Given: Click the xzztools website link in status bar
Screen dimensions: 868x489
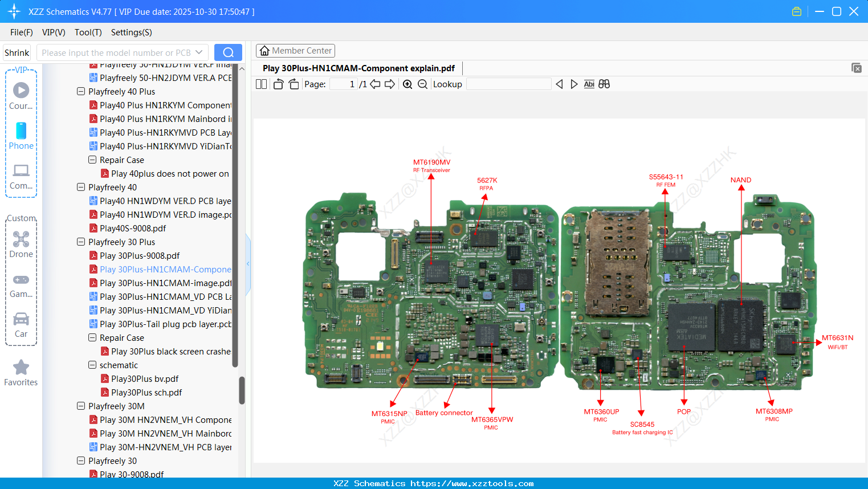Looking at the screenshot, I should [x=472, y=483].
